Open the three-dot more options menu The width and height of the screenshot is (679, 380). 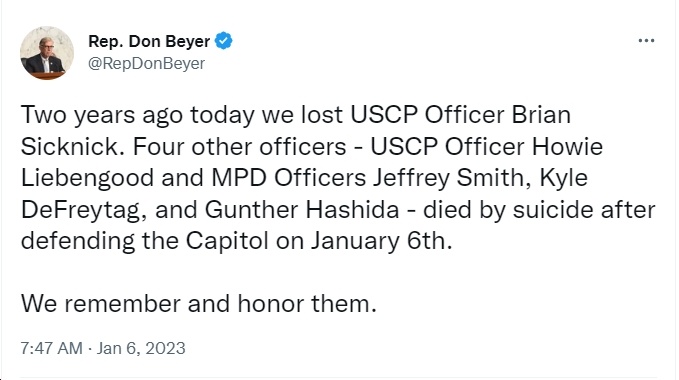coord(646,41)
